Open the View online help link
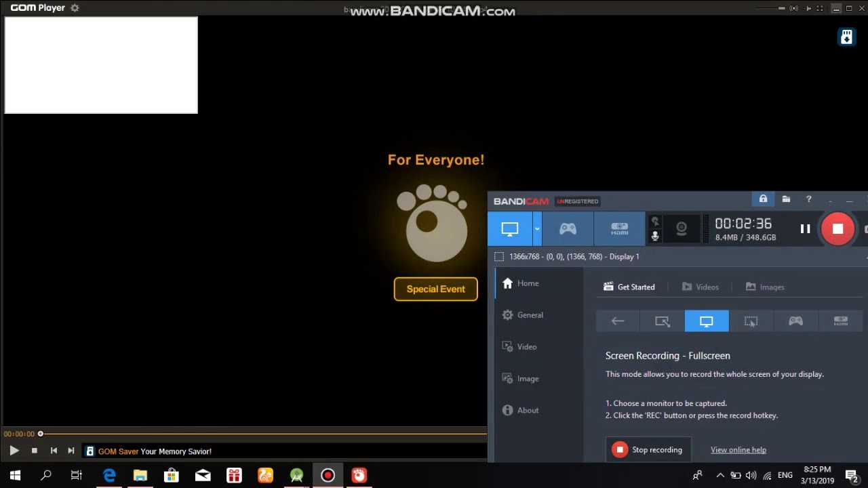This screenshot has width=868, height=488. pos(738,449)
